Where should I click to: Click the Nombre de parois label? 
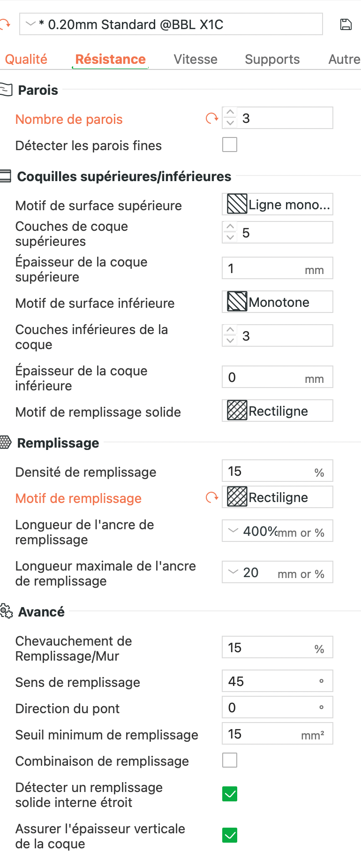[69, 119]
